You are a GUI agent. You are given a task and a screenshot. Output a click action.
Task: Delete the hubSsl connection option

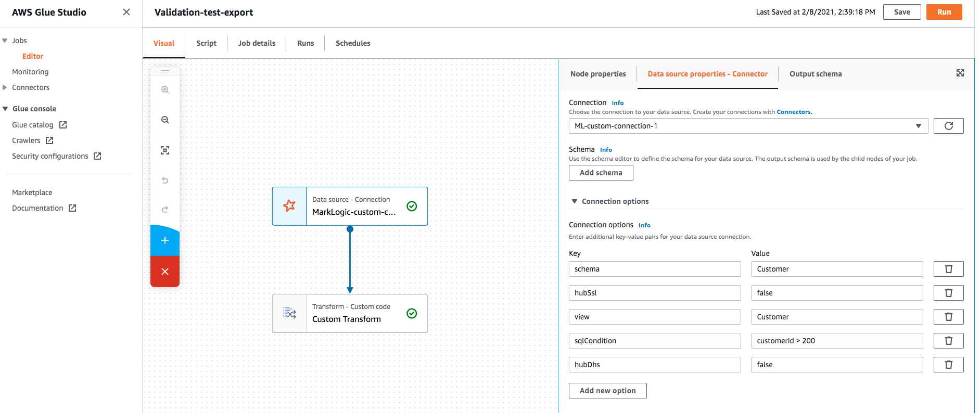pos(948,293)
